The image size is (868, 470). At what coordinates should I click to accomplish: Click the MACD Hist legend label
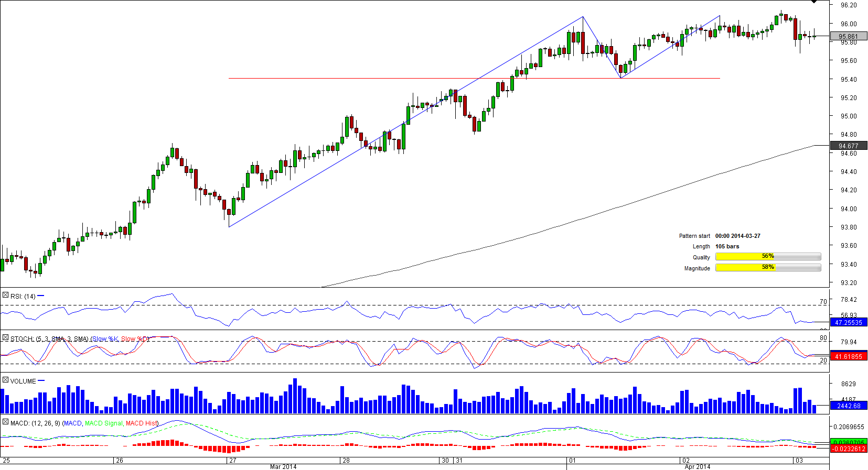click(x=141, y=423)
